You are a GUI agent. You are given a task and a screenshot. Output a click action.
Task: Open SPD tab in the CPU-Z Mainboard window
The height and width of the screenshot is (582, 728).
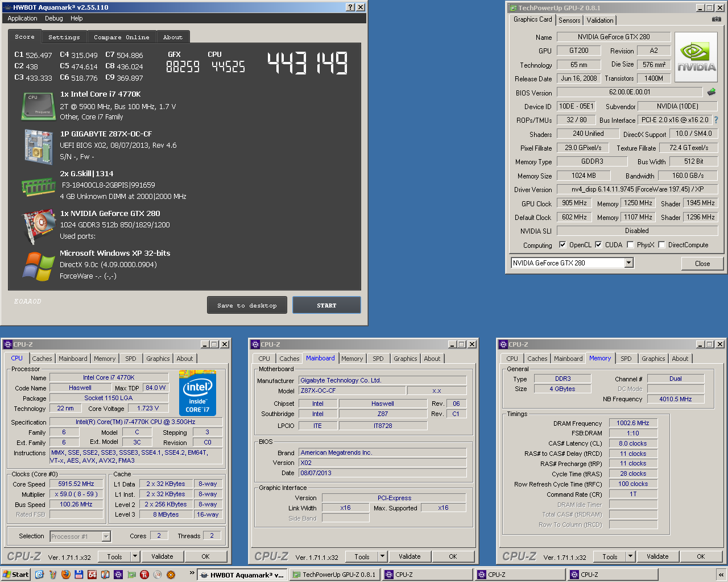click(x=378, y=359)
